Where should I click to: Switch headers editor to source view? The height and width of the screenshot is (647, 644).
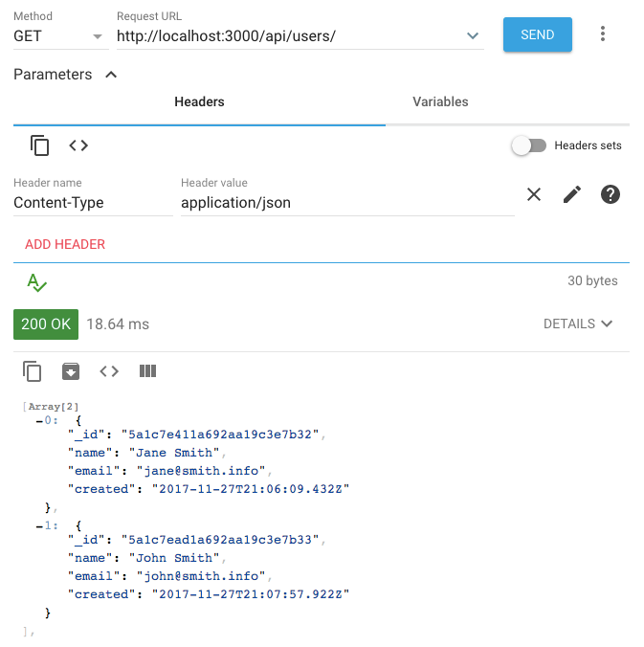pyautogui.click(x=78, y=145)
